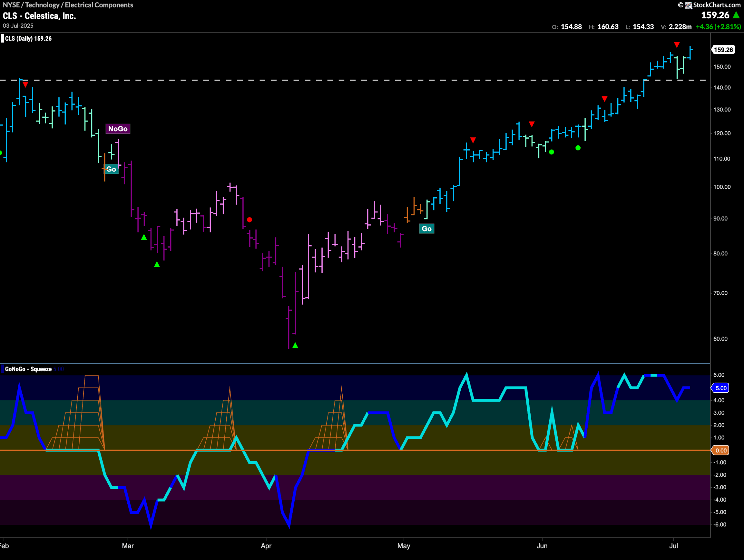The image size is (744, 560).
Task: Click the blue square icon beside GoNoGo - Squeeze
Action: (x=3, y=369)
